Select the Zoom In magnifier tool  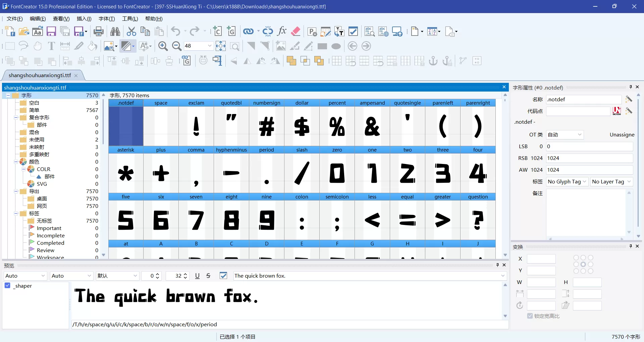click(x=163, y=46)
